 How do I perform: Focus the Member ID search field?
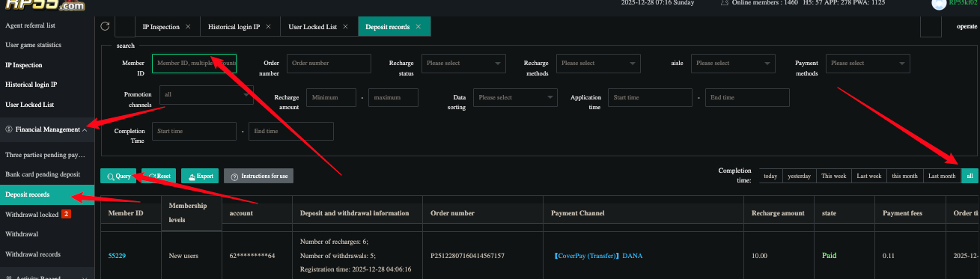(194, 64)
